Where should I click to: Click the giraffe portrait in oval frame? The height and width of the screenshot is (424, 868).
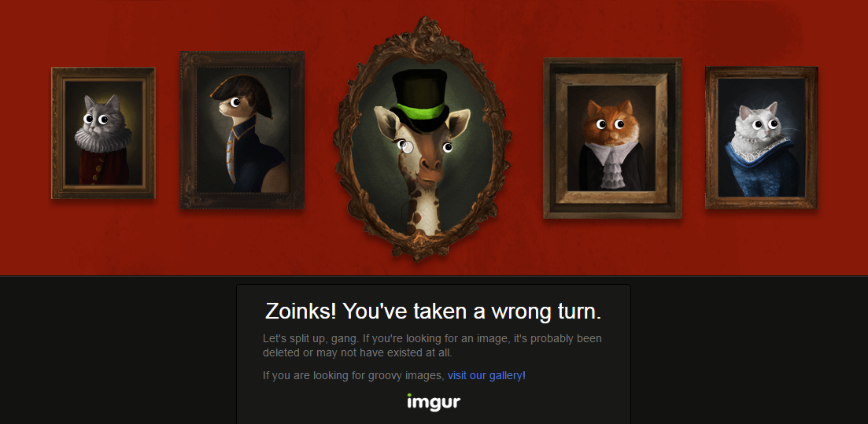click(x=422, y=138)
